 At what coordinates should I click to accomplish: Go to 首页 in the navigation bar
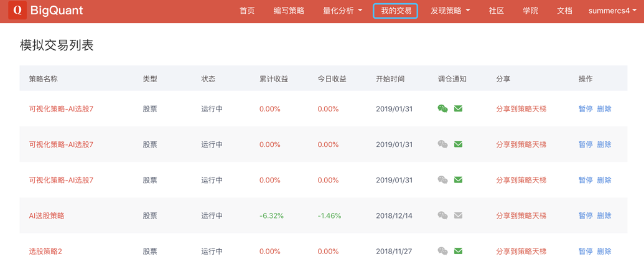[x=247, y=11]
